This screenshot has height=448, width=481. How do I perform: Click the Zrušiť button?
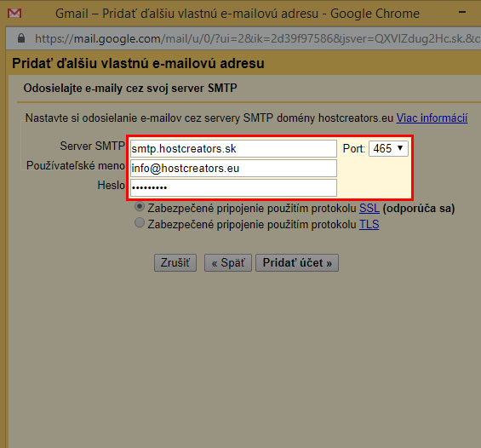(175, 262)
